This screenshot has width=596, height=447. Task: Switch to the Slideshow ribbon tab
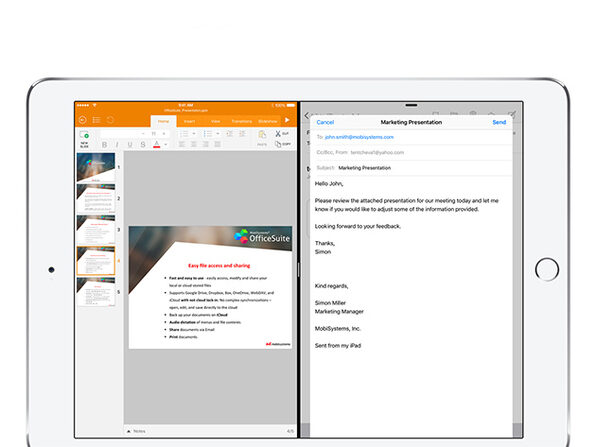(x=268, y=121)
